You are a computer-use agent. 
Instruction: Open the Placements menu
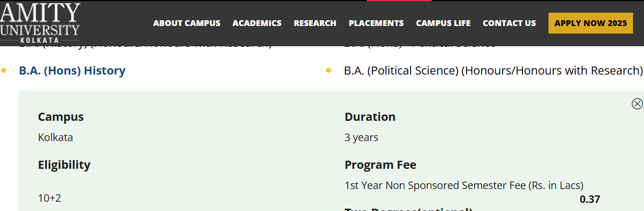click(376, 23)
